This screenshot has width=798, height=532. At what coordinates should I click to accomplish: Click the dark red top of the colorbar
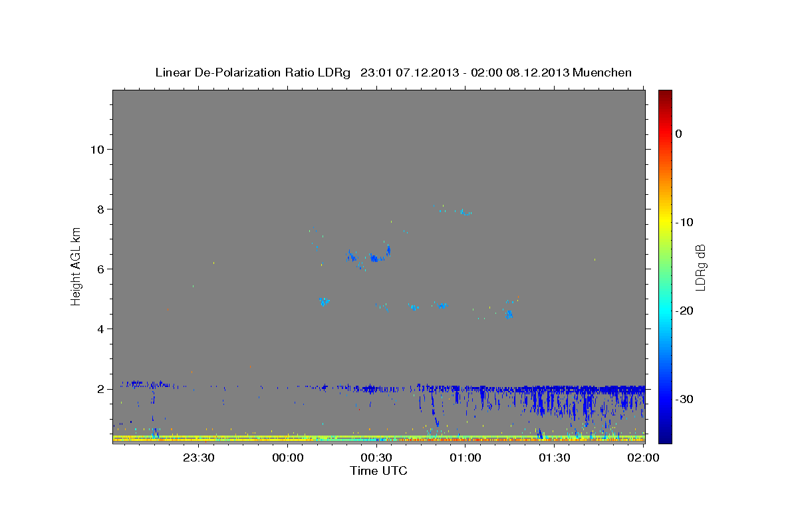click(x=665, y=94)
